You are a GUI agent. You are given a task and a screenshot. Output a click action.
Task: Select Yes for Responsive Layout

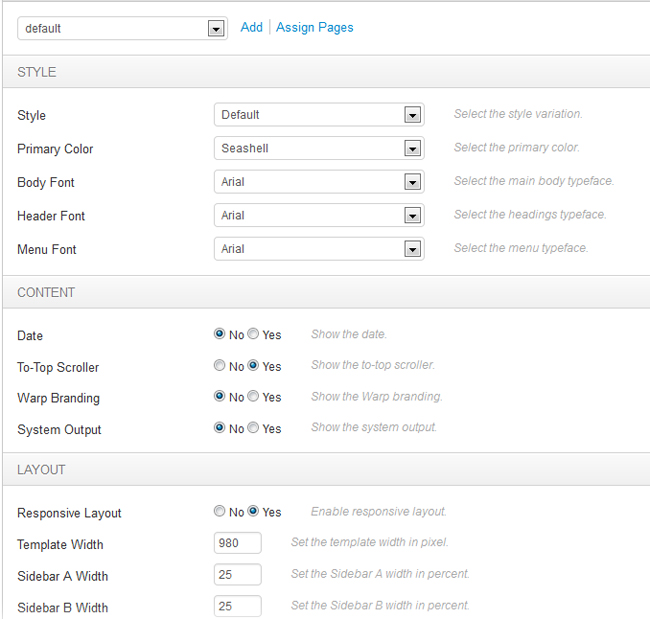coord(253,512)
